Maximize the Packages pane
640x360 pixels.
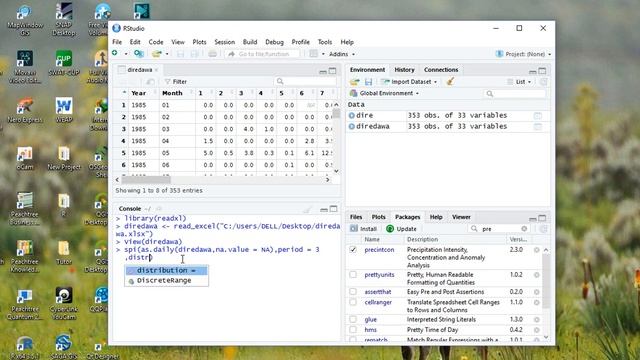point(542,218)
